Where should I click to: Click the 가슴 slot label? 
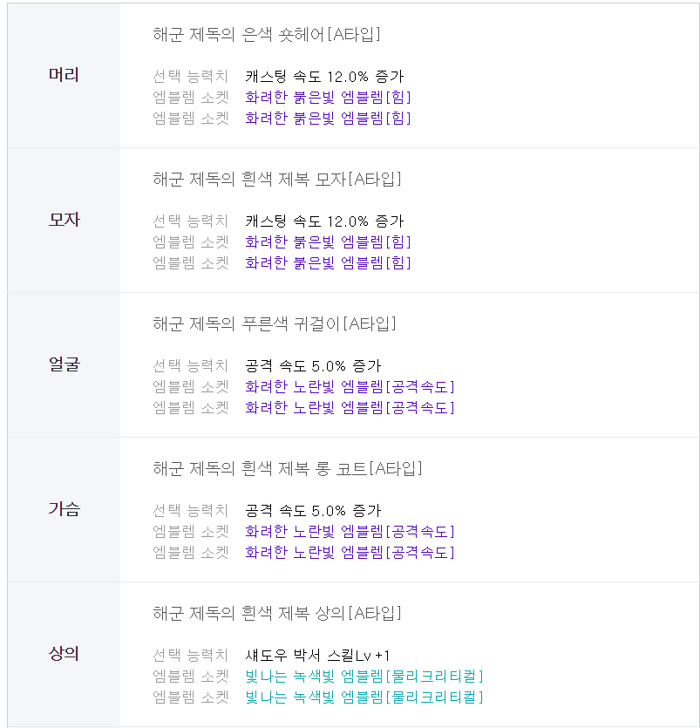point(64,509)
